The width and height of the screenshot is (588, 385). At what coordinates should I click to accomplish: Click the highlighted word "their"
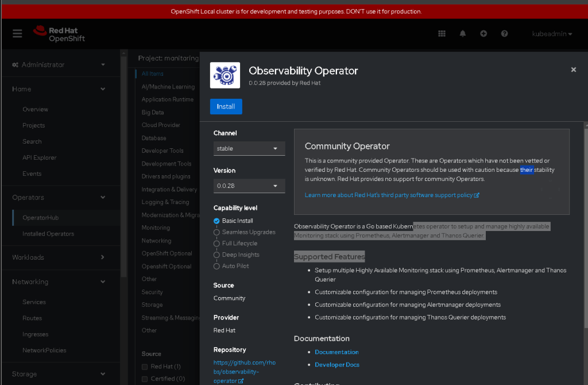[527, 170]
